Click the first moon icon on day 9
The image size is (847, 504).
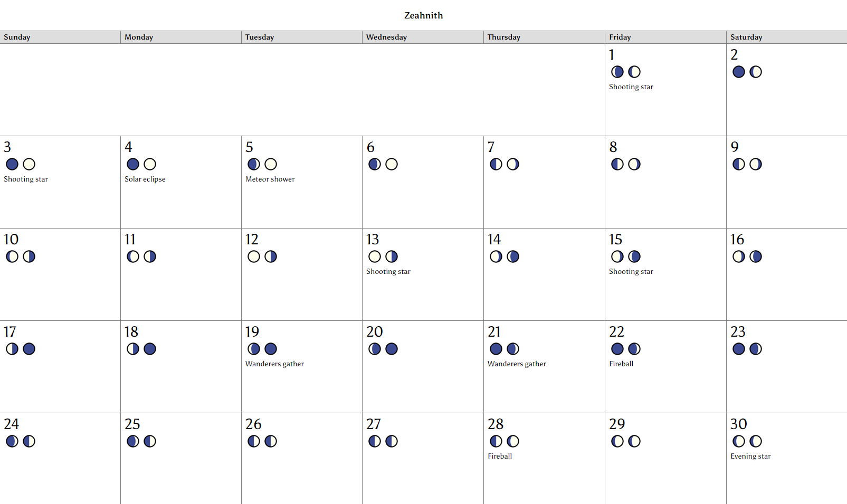(739, 164)
